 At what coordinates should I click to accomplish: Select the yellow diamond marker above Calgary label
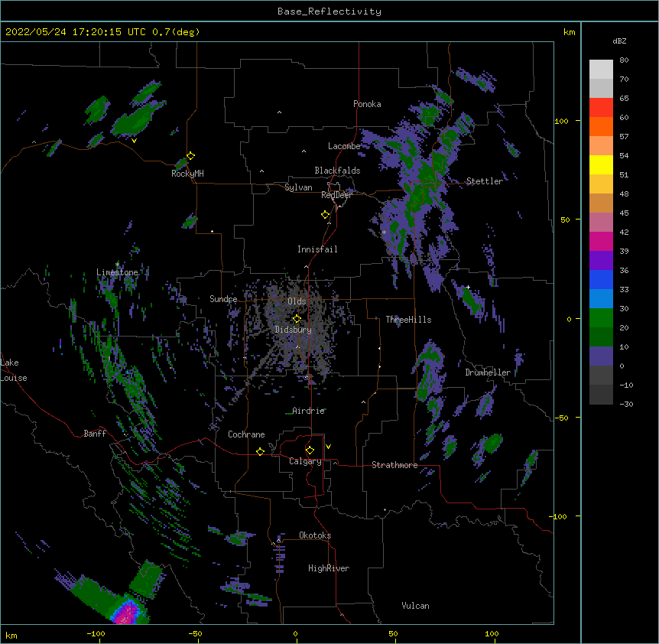(310, 450)
